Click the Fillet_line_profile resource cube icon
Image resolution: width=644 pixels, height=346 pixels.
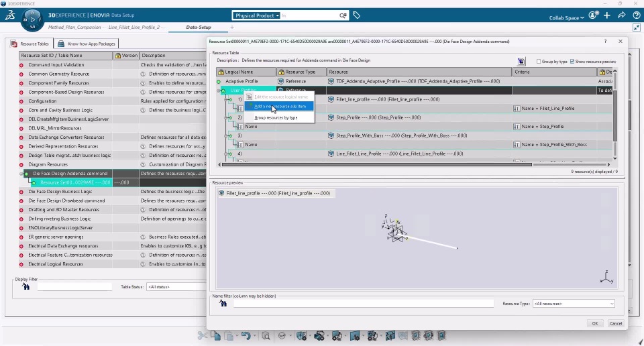(x=331, y=99)
